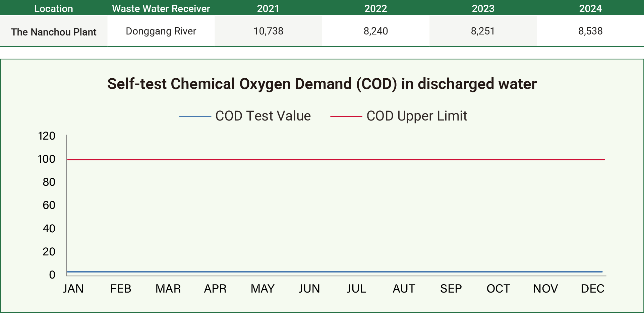Click the Donggang River cell

[x=161, y=31]
